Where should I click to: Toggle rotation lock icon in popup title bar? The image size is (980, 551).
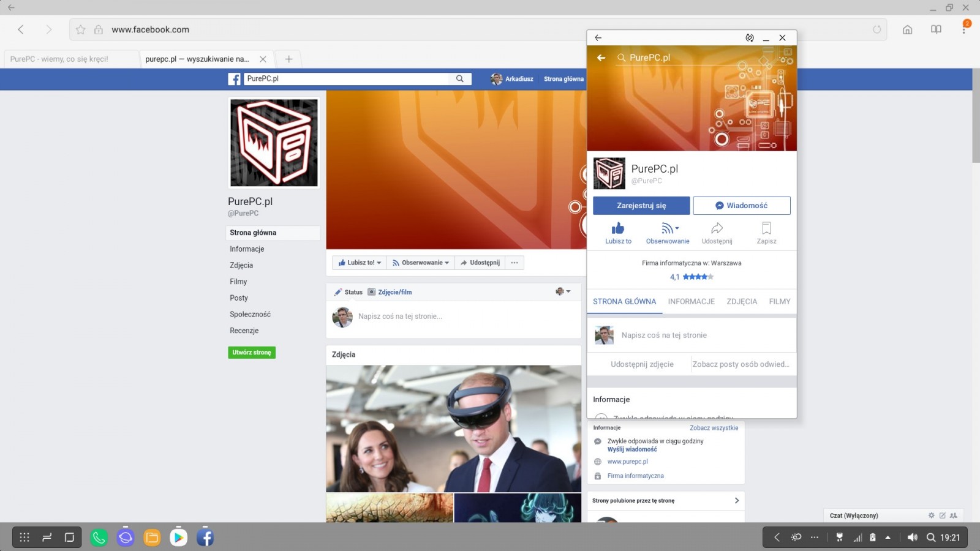pos(749,38)
